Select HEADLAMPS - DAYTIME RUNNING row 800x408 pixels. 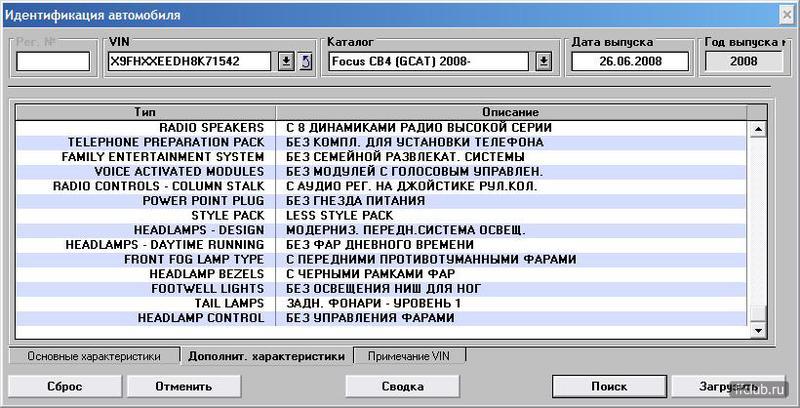(381, 245)
